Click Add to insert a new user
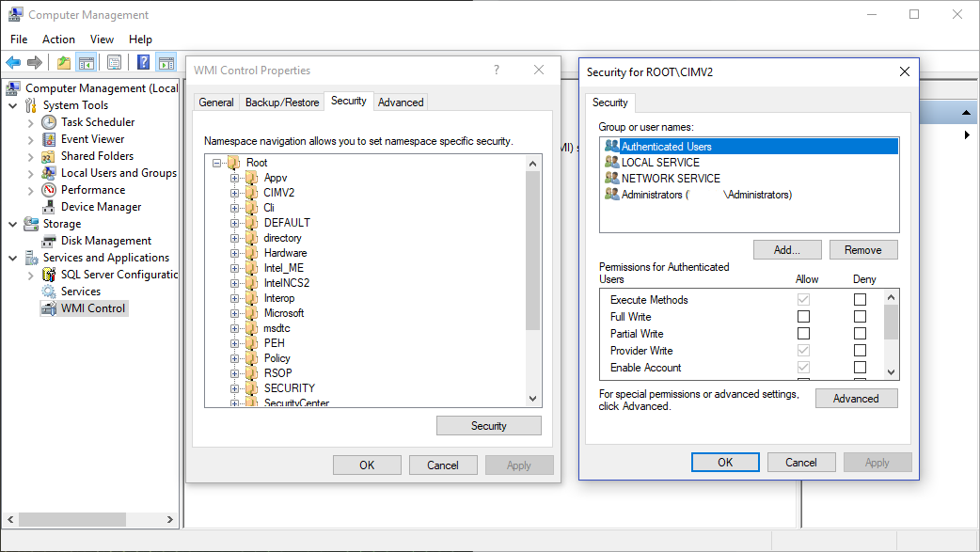Viewport: 980px width, 552px height. tap(787, 249)
